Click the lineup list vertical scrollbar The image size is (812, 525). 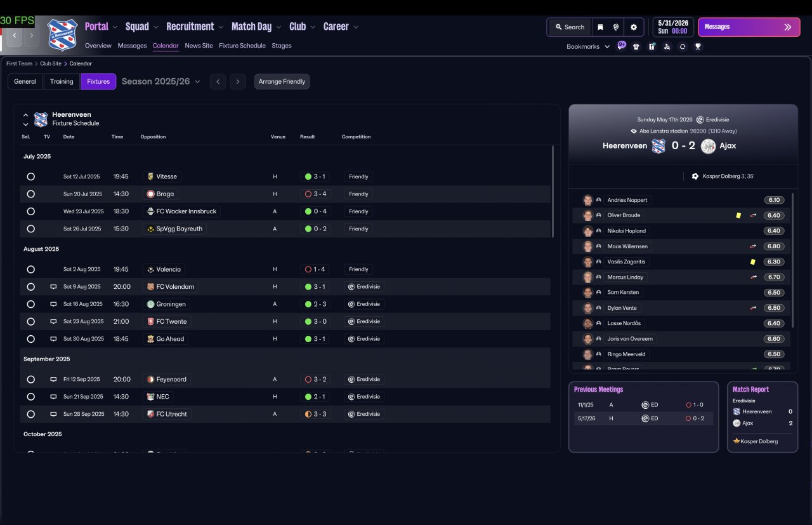793,260
